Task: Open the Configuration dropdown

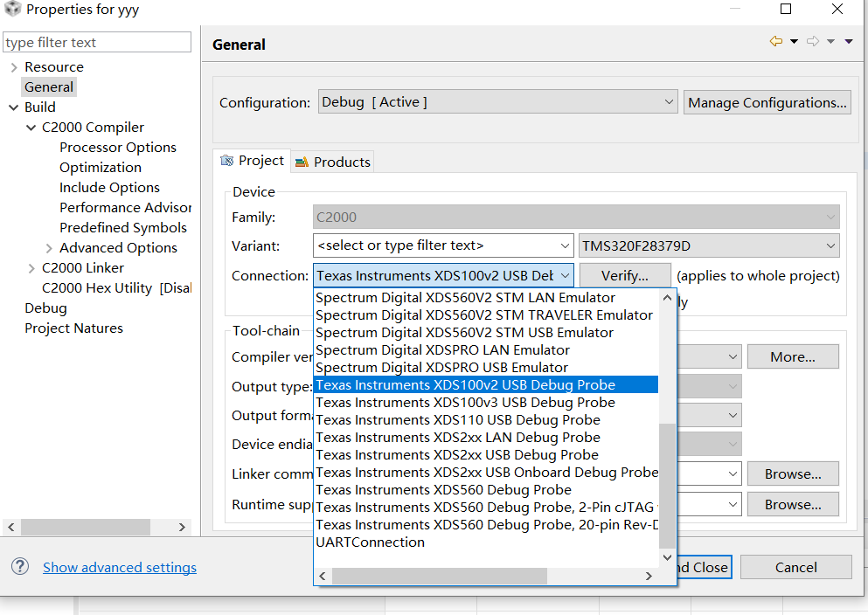Action: click(x=497, y=102)
